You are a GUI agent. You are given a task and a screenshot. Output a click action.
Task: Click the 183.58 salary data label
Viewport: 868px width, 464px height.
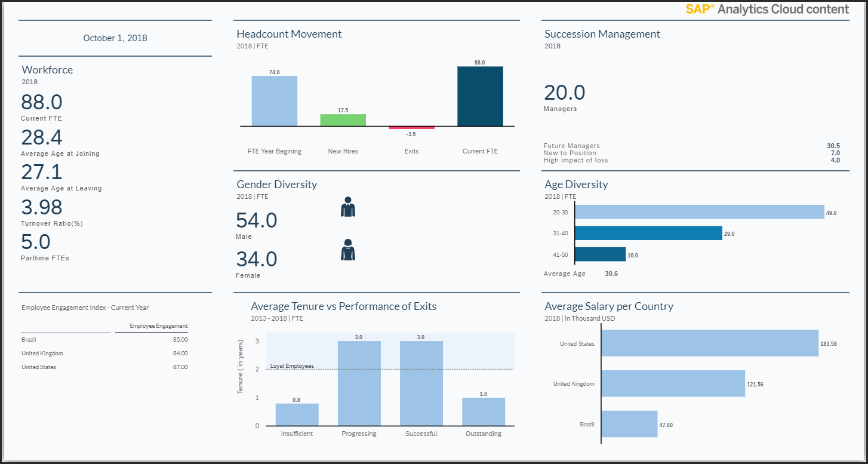tap(829, 344)
